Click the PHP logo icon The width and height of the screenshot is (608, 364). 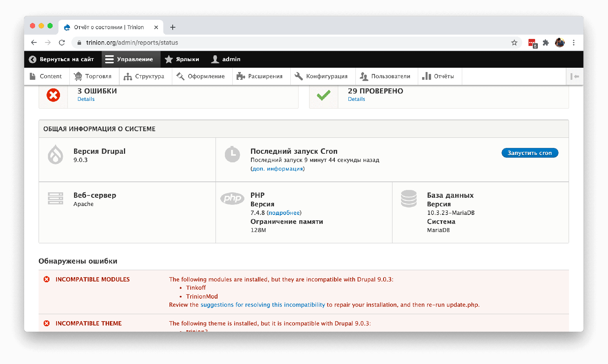[x=232, y=199]
